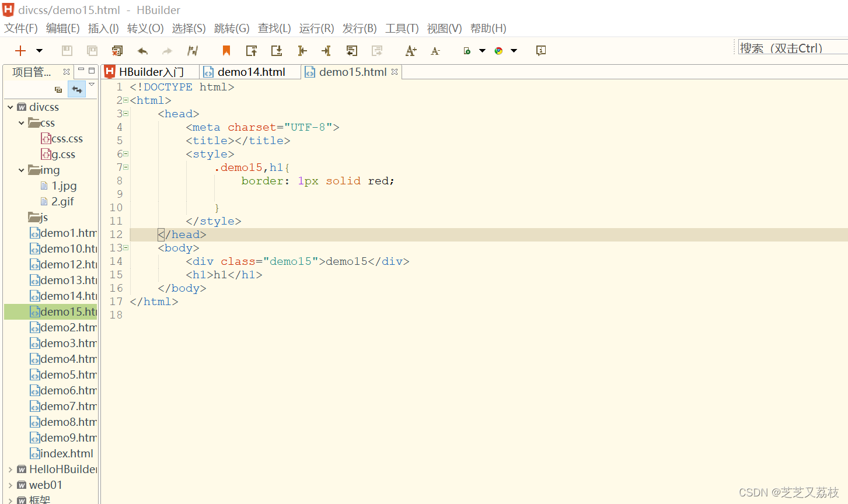Fold the style block on line 6
Screen dimensions: 848x504
pyautogui.click(x=125, y=154)
